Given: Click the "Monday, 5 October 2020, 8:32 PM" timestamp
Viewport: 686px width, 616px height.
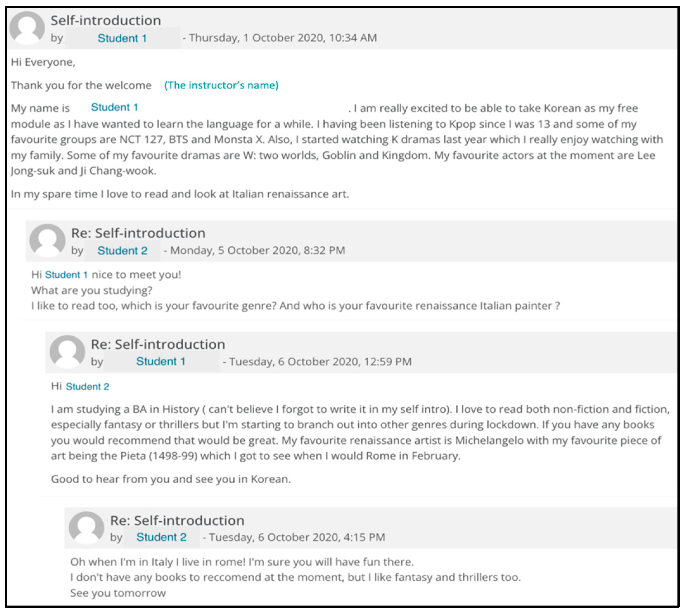Looking at the screenshot, I should 257,251.
